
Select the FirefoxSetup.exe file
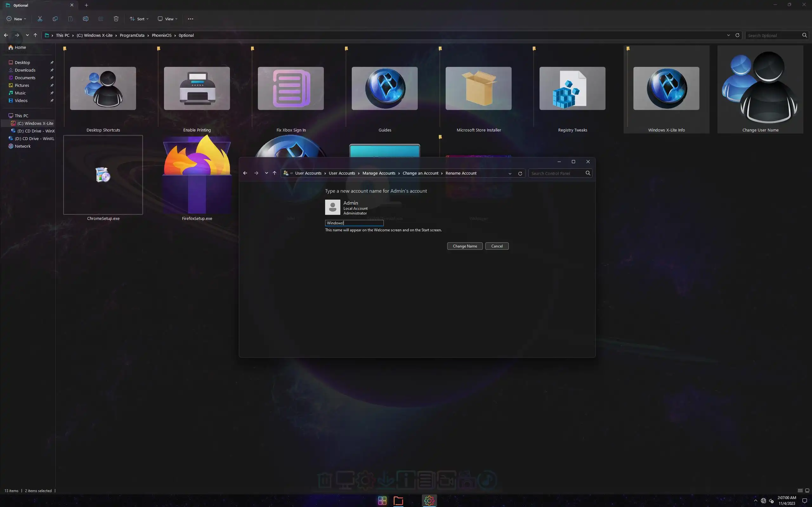(x=197, y=176)
